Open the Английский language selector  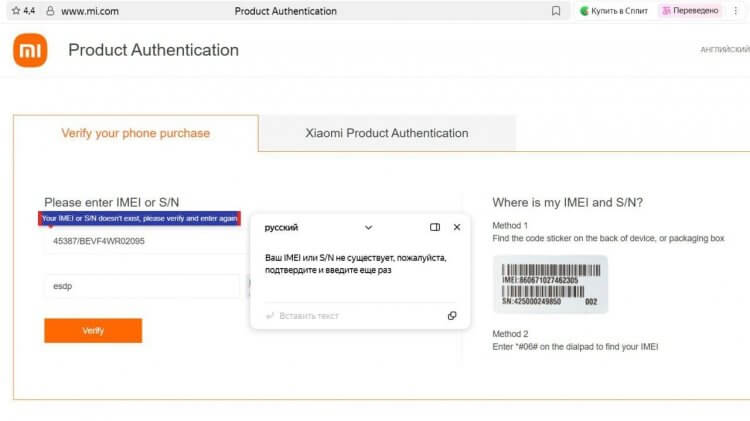point(725,49)
